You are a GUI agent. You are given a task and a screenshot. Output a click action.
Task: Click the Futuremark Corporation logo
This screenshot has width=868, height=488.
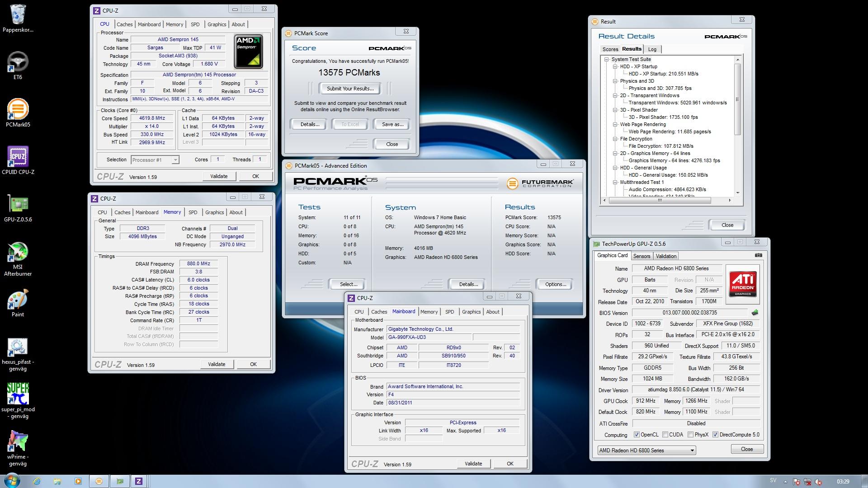(x=540, y=183)
